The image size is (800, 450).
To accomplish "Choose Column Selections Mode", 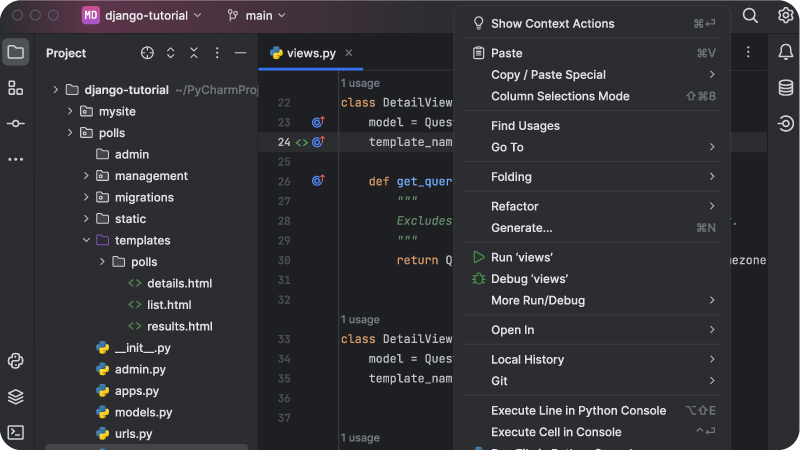I will pyautogui.click(x=592, y=96).
